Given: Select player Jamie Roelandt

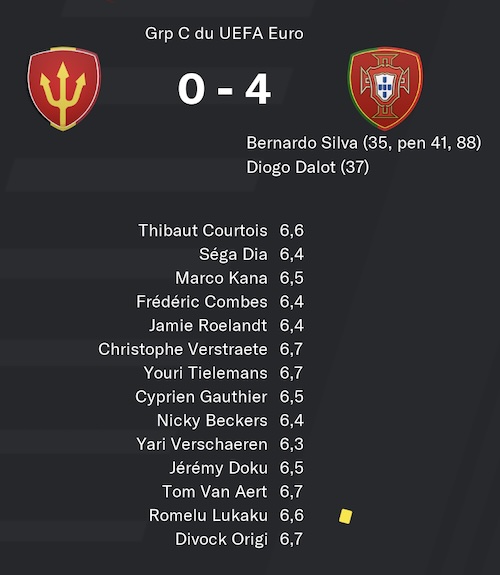Looking at the screenshot, I should (x=208, y=325).
